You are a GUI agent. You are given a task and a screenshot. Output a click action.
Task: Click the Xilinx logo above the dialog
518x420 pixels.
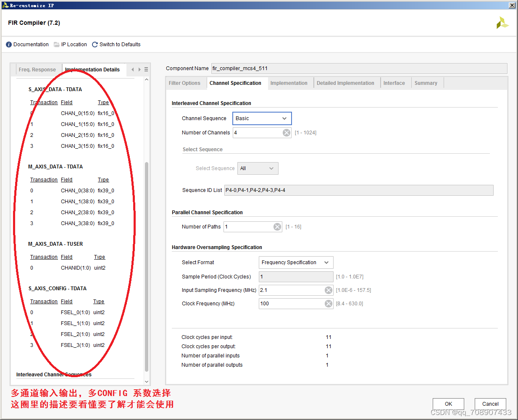coord(502,23)
